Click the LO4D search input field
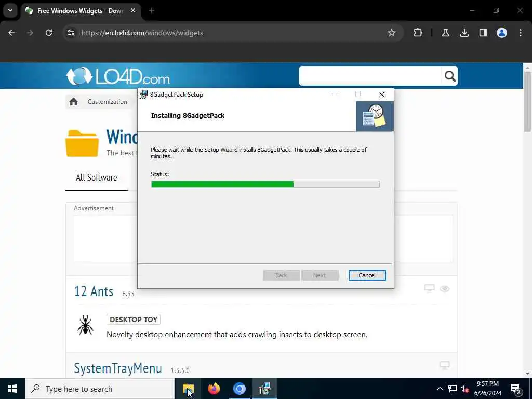 tap(370, 76)
